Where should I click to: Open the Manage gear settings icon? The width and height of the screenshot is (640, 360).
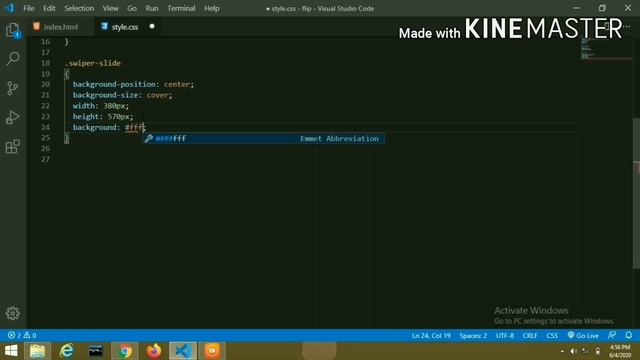tap(13, 313)
